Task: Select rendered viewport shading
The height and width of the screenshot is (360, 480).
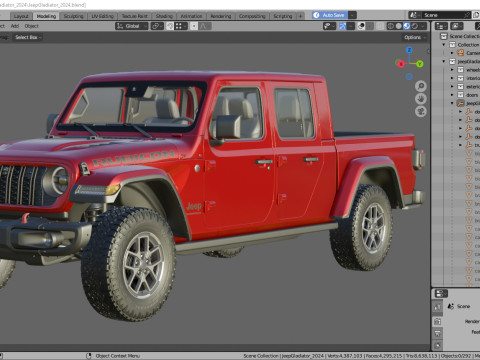Action: point(415,26)
